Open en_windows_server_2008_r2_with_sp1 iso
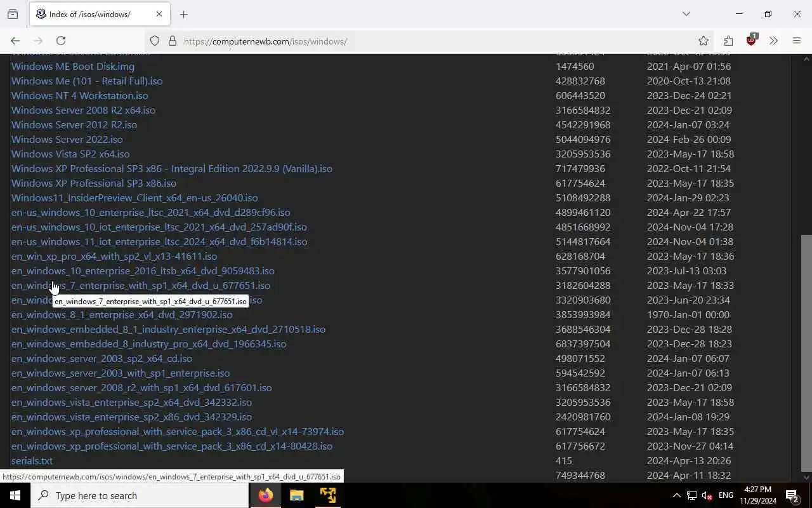812x508 pixels. pos(141,387)
